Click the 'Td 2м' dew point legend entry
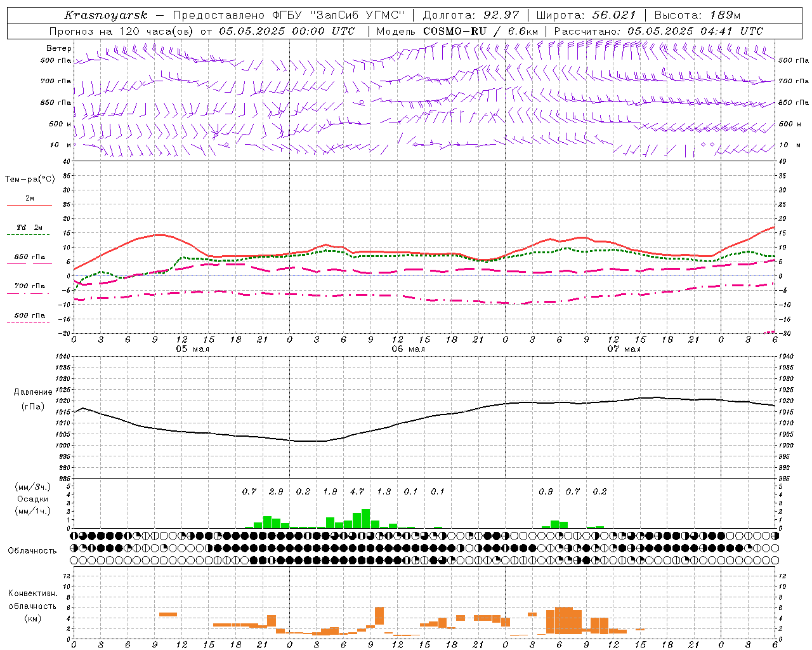 [x=30, y=227]
